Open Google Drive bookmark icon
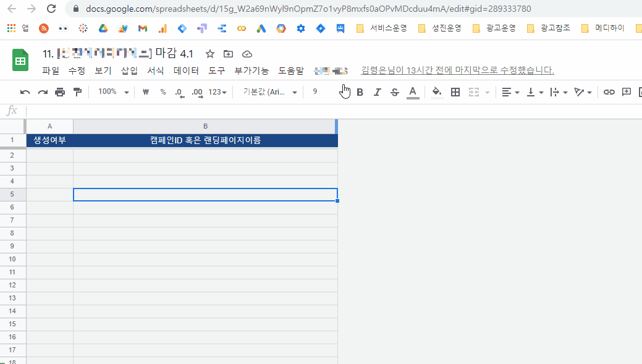 [103, 28]
